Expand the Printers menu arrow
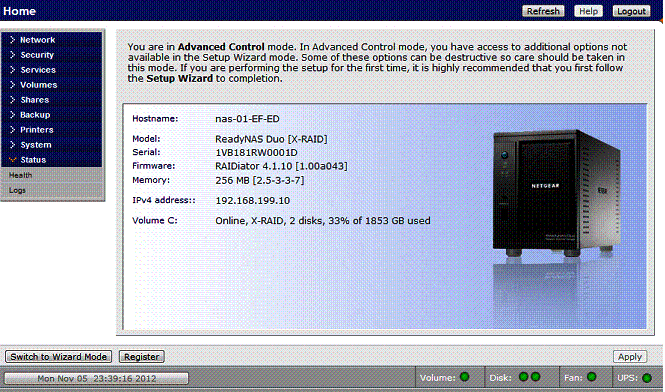Image resolution: width=665 pixels, height=392 pixels. [x=12, y=130]
